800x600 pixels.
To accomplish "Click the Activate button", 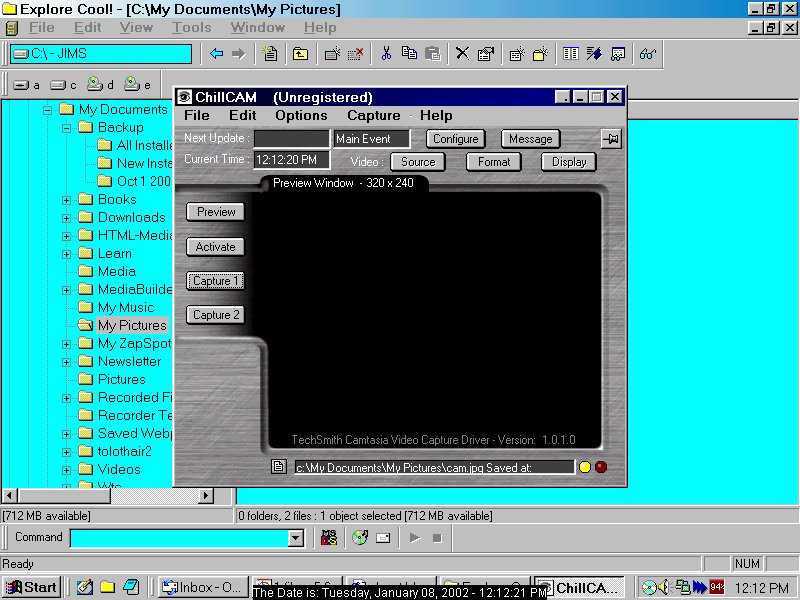I will (215, 247).
